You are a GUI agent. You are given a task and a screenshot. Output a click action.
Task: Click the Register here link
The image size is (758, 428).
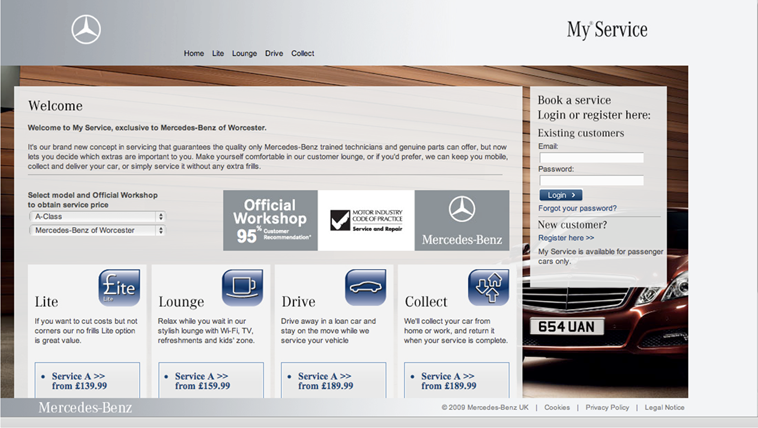point(566,238)
